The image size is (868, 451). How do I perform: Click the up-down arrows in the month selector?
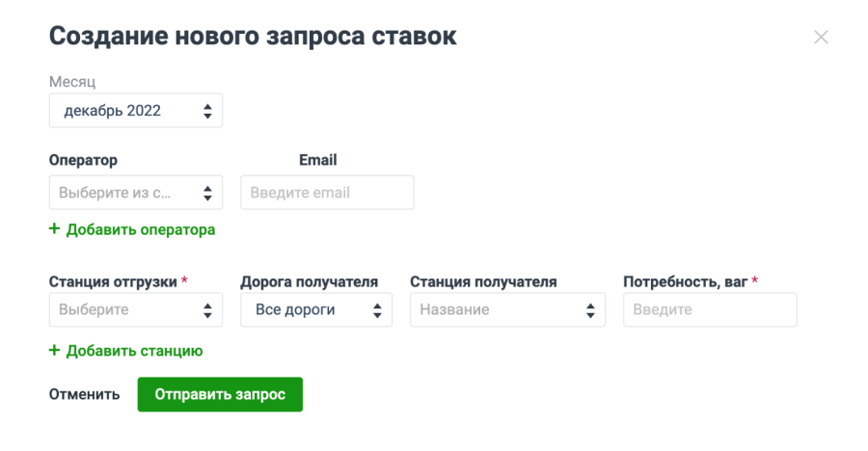pos(207,111)
